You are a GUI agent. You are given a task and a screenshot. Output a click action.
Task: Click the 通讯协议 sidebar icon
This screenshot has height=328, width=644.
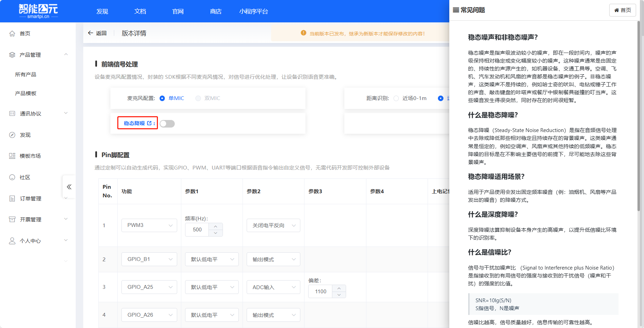point(12,113)
